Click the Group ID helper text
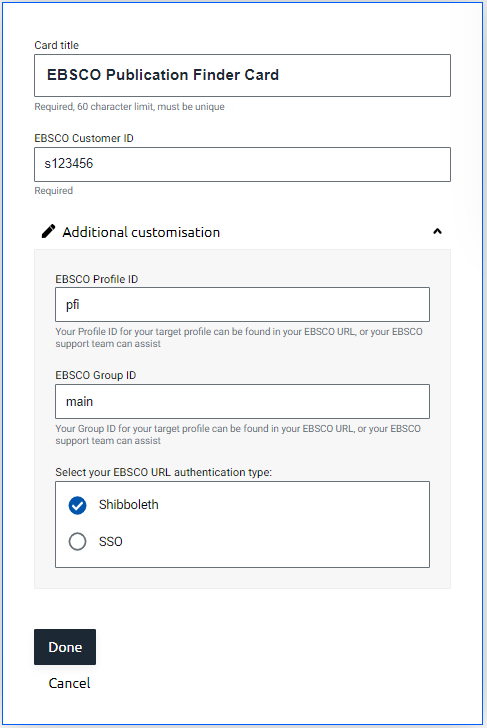Viewport: 487px width, 728px height. 238,435
